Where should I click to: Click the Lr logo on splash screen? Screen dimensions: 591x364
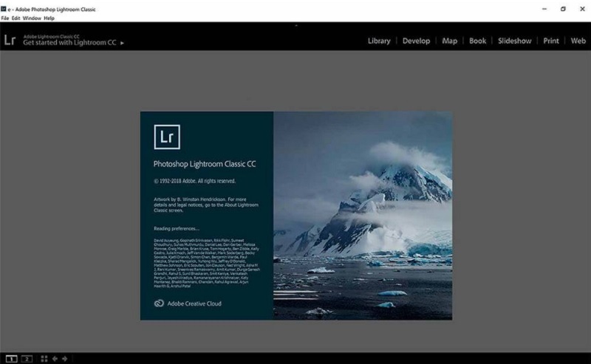(x=167, y=137)
